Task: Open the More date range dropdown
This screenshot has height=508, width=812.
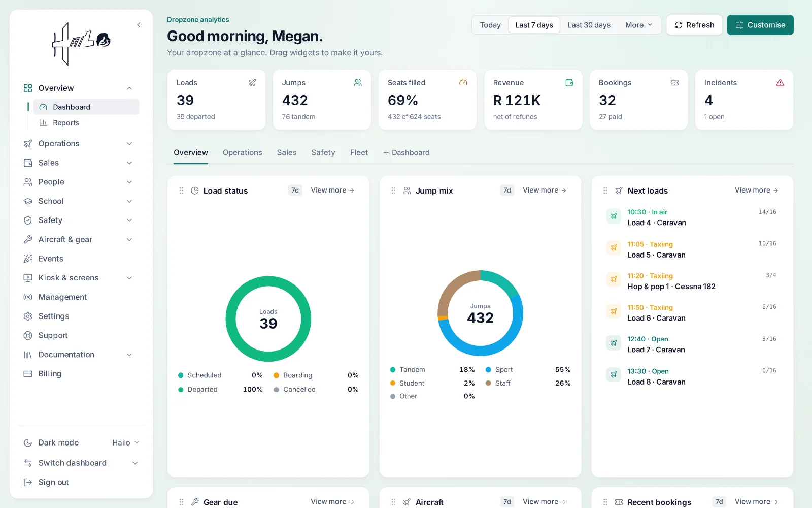Action: [x=639, y=25]
